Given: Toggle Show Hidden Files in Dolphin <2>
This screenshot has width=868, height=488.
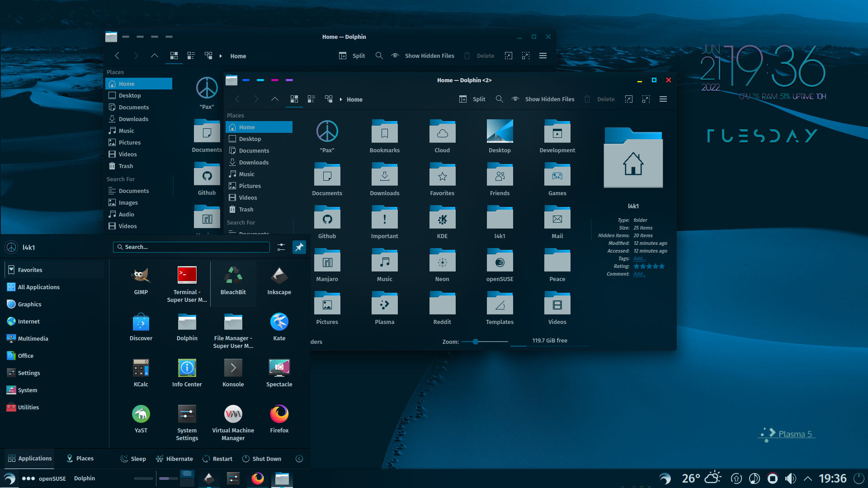Looking at the screenshot, I should tap(543, 99).
